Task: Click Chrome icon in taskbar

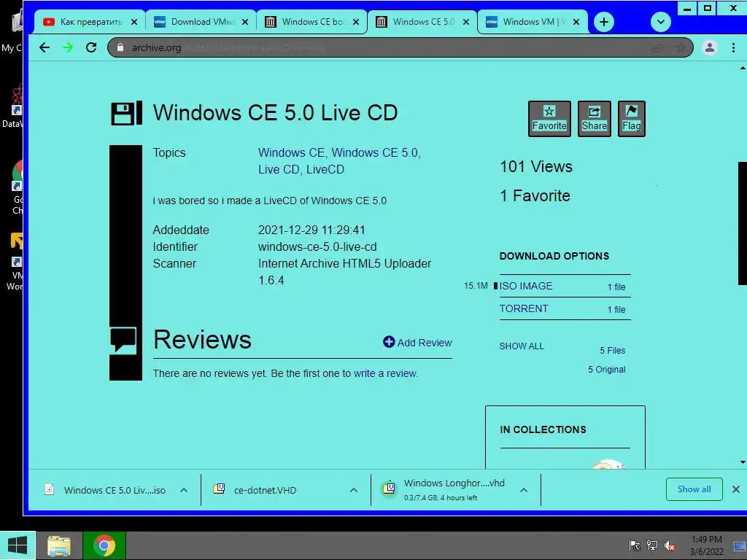Action: click(x=104, y=545)
